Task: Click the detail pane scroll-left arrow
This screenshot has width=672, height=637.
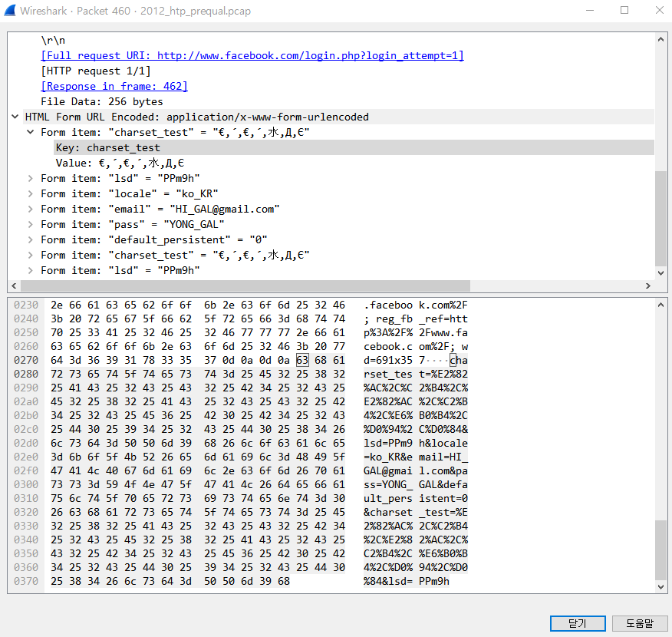Action: point(14,286)
